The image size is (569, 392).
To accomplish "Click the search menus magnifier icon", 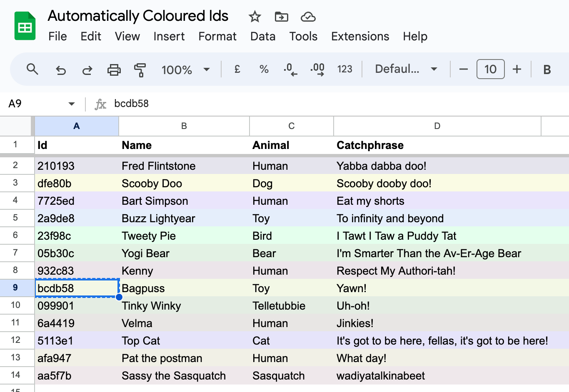I will [32, 69].
